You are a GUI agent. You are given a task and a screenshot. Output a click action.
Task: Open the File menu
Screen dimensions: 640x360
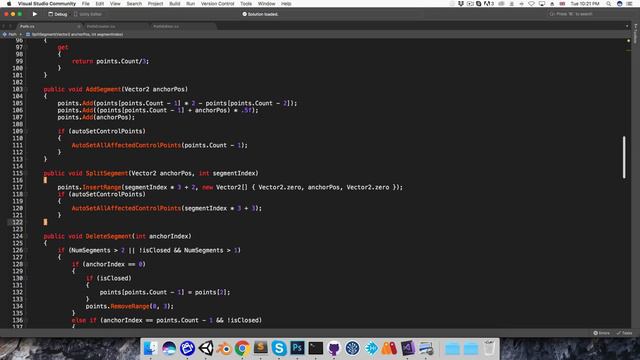[x=86, y=3]
